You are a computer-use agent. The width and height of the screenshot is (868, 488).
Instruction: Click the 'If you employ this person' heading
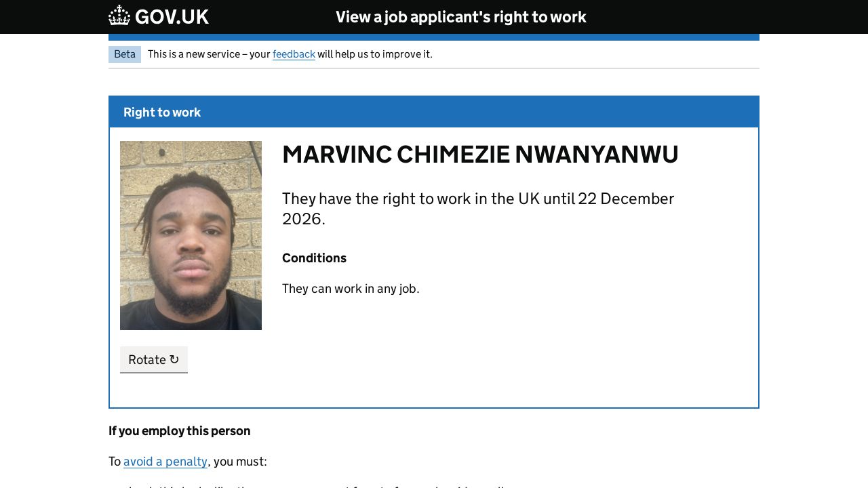[180, 431]
